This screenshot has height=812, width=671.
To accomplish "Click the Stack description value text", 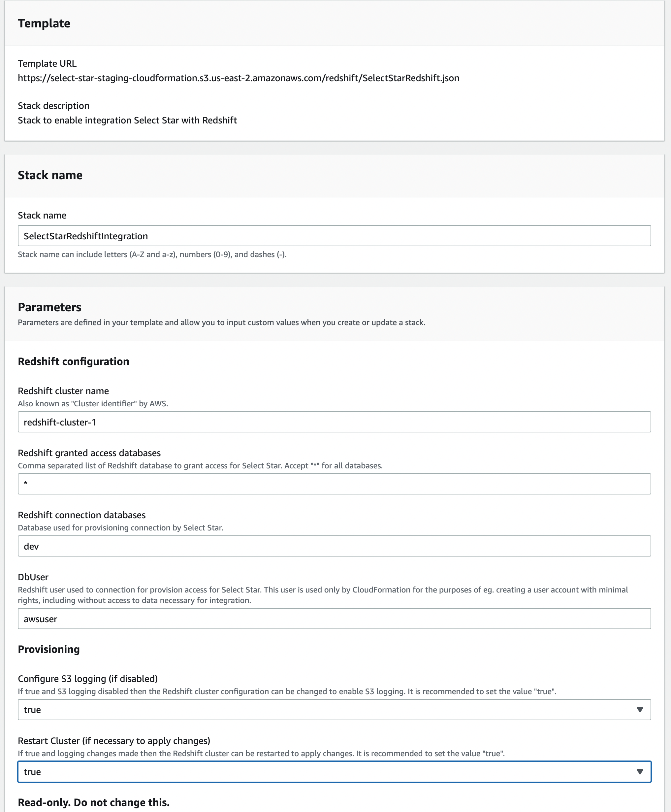I will [127, 120].
